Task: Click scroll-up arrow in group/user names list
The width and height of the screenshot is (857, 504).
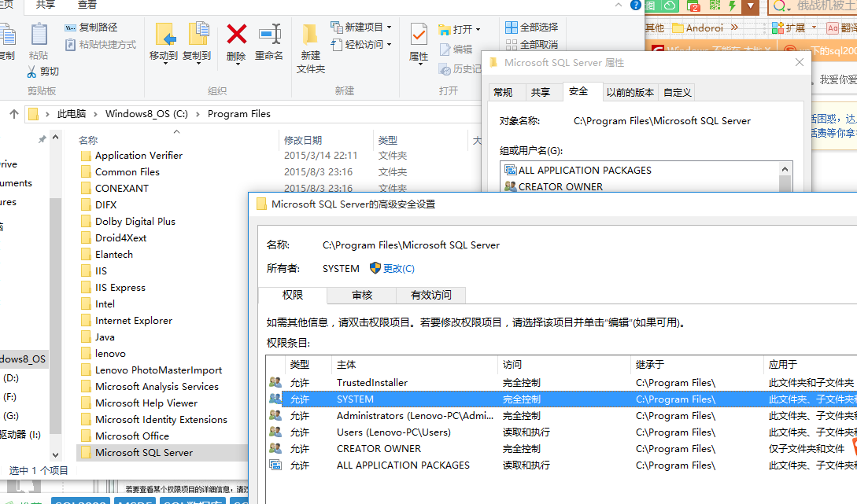Action: click(x=785, y=169)
